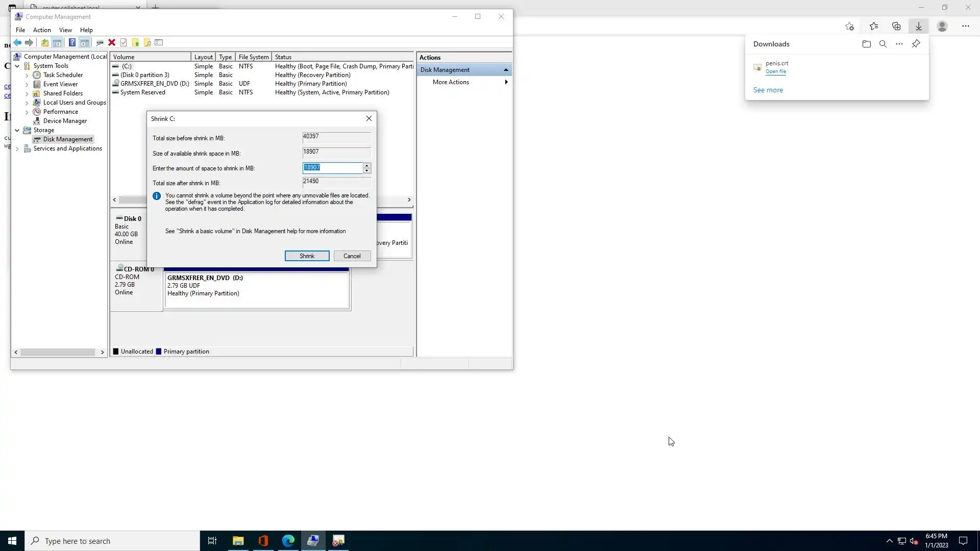Click the Properties checkmark document icon
This screenshot has height=551, width=980.
pyautogui.click(x=124, y=43)
